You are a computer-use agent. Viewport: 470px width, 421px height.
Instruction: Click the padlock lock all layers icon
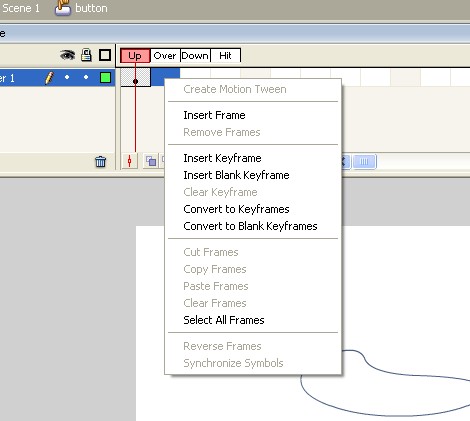86,55
